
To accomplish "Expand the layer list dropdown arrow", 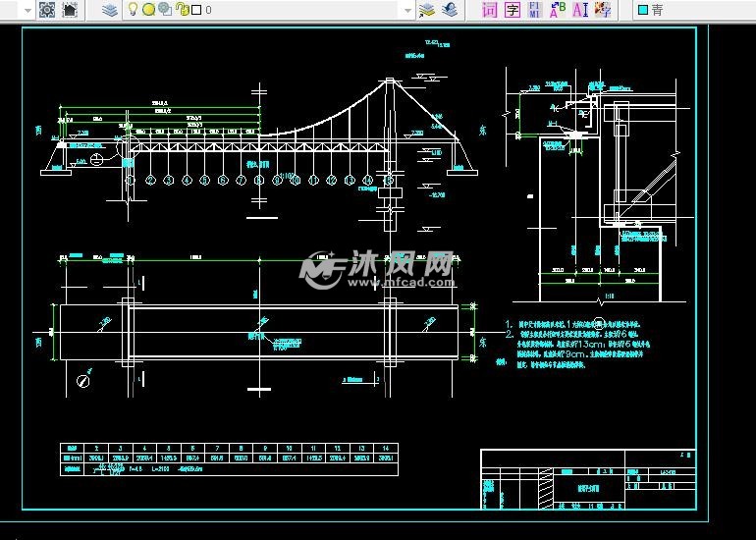I will [x=405, y=10].
